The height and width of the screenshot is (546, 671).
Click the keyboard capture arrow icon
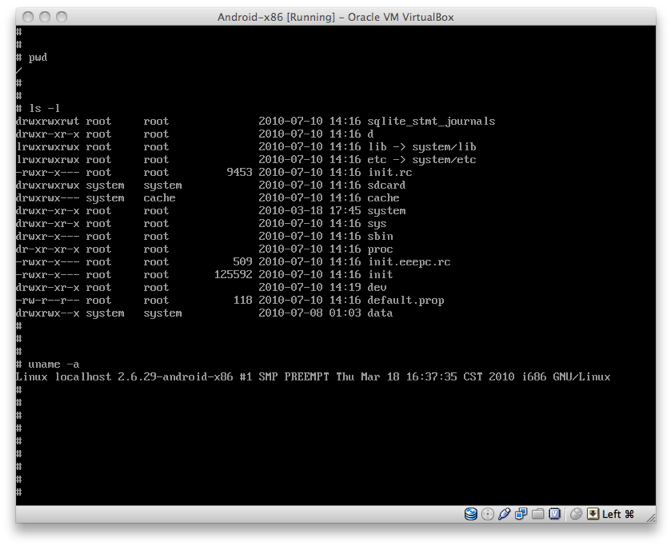(x=593, y=514)
